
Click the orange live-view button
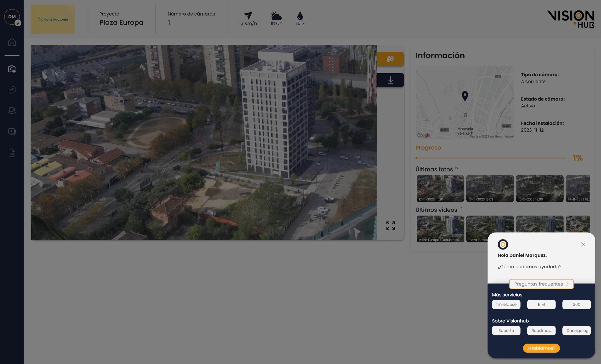coord(391,59)
